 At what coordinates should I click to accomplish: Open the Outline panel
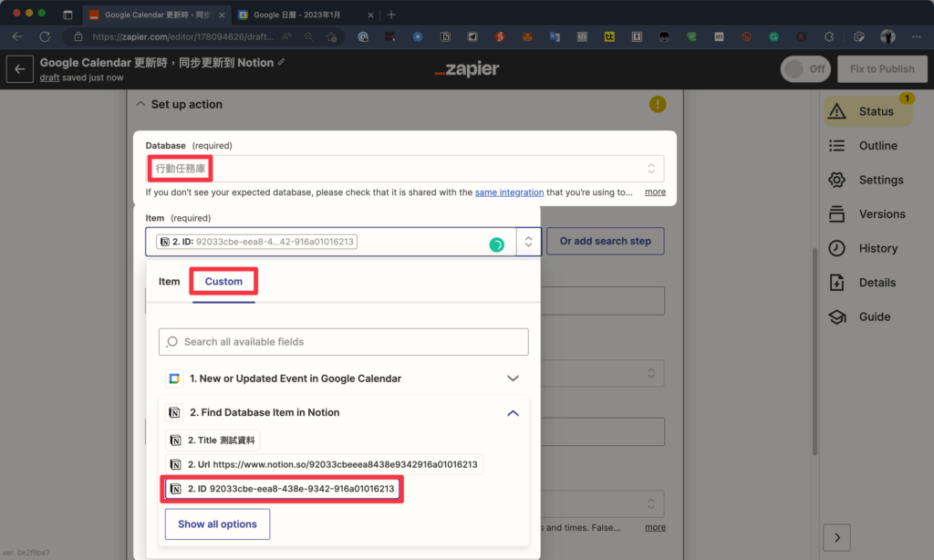point(863,146)
